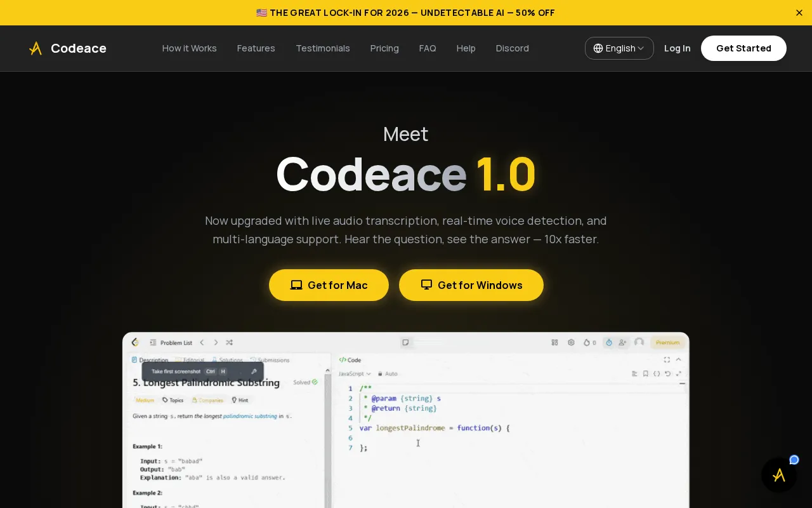The image size is (812, 508).
Task: Click the Take first screenshot overlay label
Action: 176,371
